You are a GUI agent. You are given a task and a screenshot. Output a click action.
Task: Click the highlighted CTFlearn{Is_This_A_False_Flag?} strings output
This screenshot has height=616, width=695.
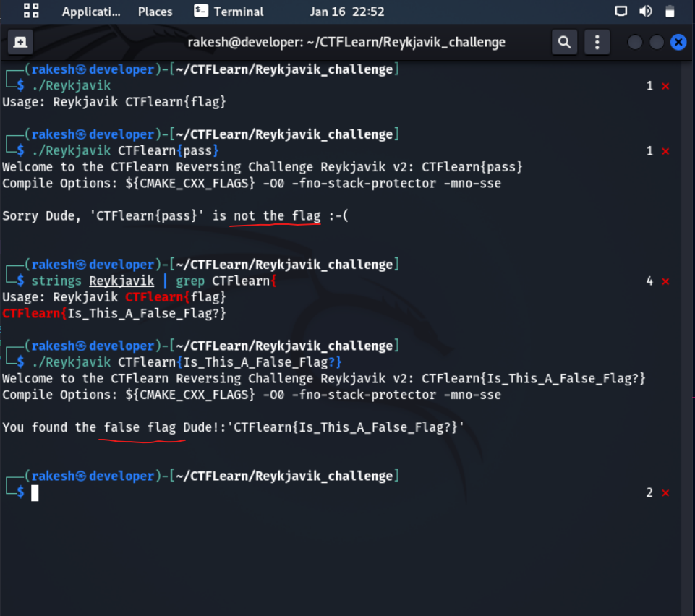(x=114, y=313)
